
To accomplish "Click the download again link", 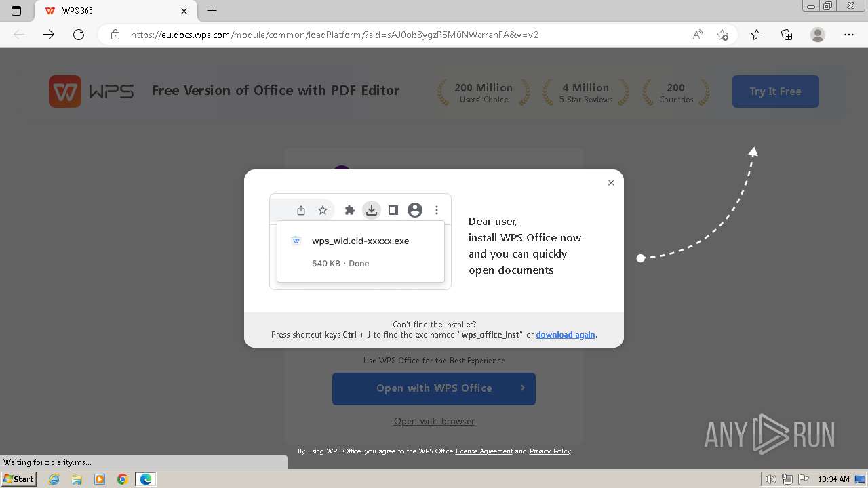I will click(x=566, y=335).
